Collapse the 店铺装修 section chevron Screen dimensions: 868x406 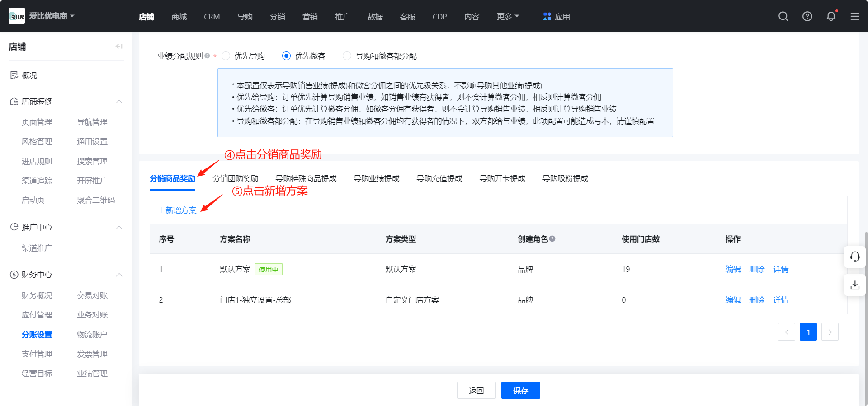pyautogui.click(x=119, y=101)
